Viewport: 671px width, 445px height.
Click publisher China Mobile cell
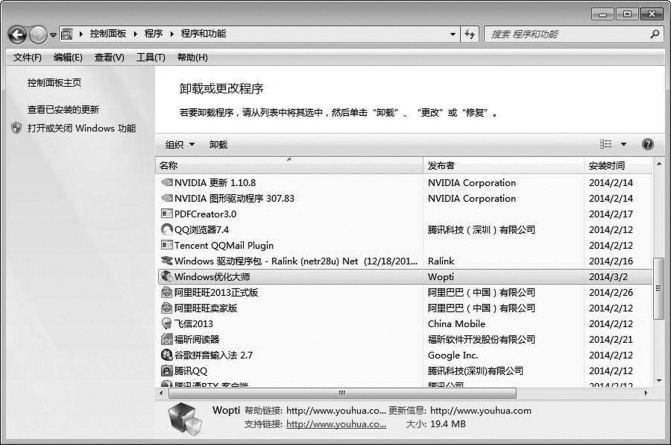pyautogui.click(x=456, y=324)
